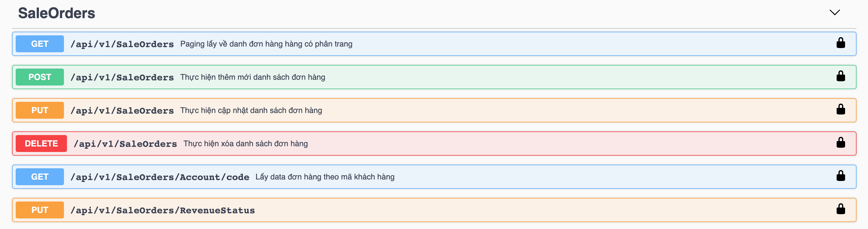Expand PUT badge for cập nhật danh sách
The height and width of the screenshot is (229, 868).
40,110
